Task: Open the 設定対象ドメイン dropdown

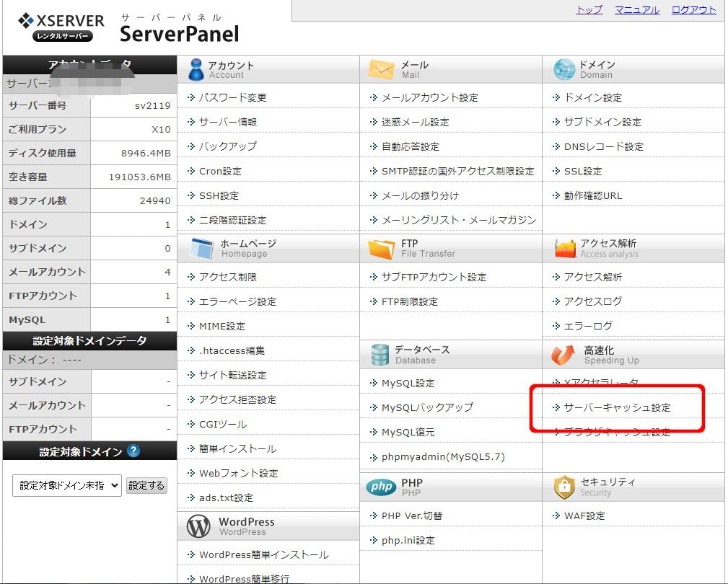Action: tap(67, 486)
